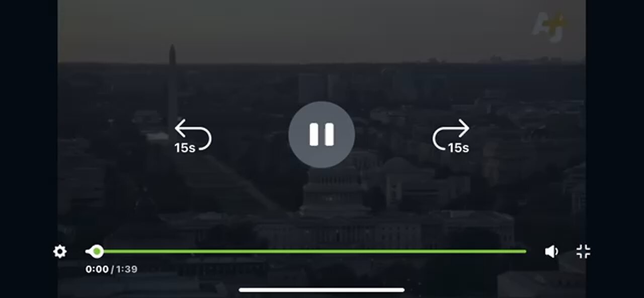Jump to the end of the progress bar

point(524,251)
